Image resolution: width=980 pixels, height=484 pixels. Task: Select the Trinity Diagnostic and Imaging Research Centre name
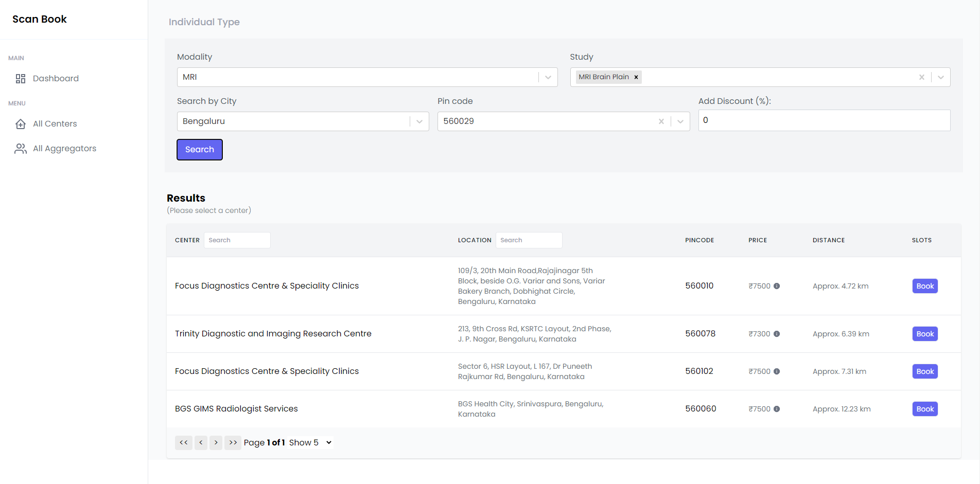tap(273, 334)
